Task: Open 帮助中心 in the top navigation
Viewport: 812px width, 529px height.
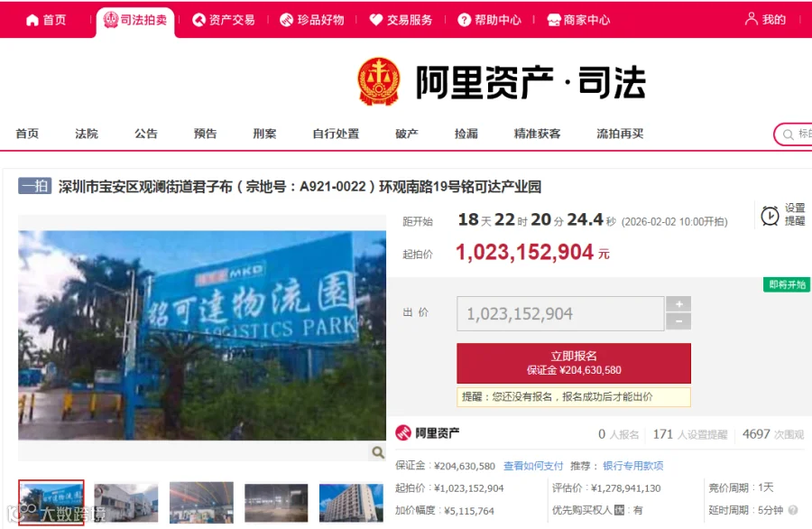Action: click(x=489, y=20)
